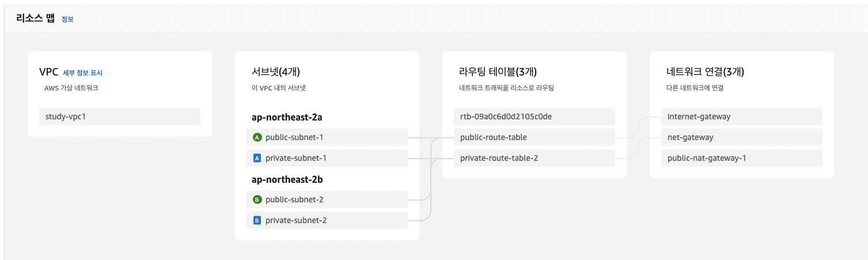Highlight the public-route-table entry
Screen dimensions: 868x260
point(494,137)
